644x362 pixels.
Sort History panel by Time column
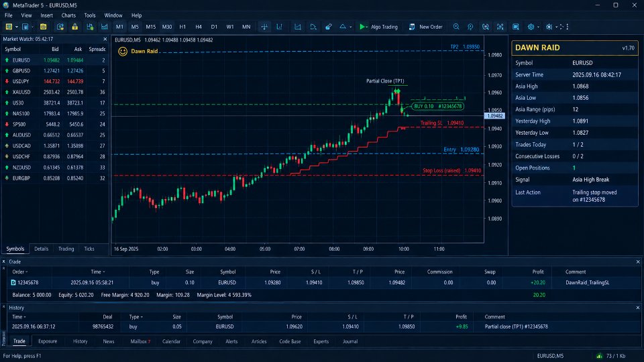coord(19,317)
